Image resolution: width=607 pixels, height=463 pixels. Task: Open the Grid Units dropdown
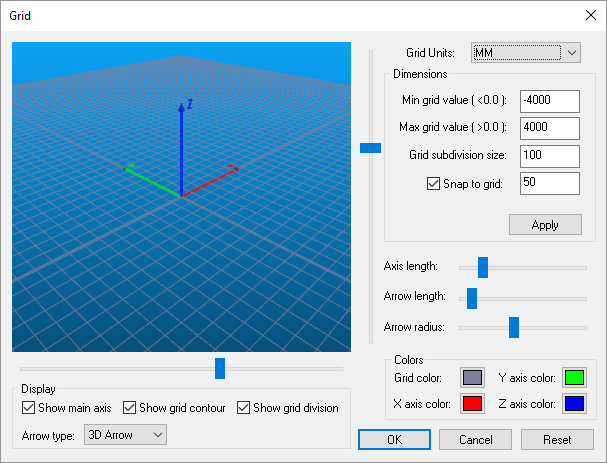[x=526, y=53]
